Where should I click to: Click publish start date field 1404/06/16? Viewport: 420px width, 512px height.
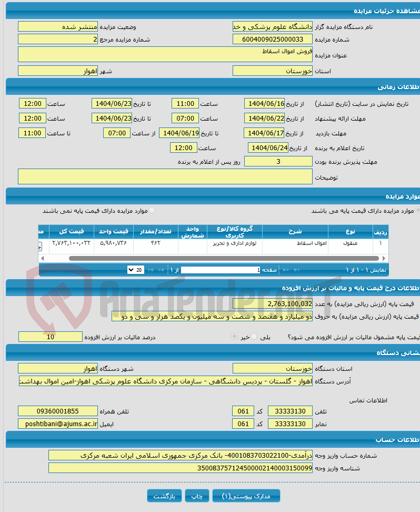tap(265, 104)
